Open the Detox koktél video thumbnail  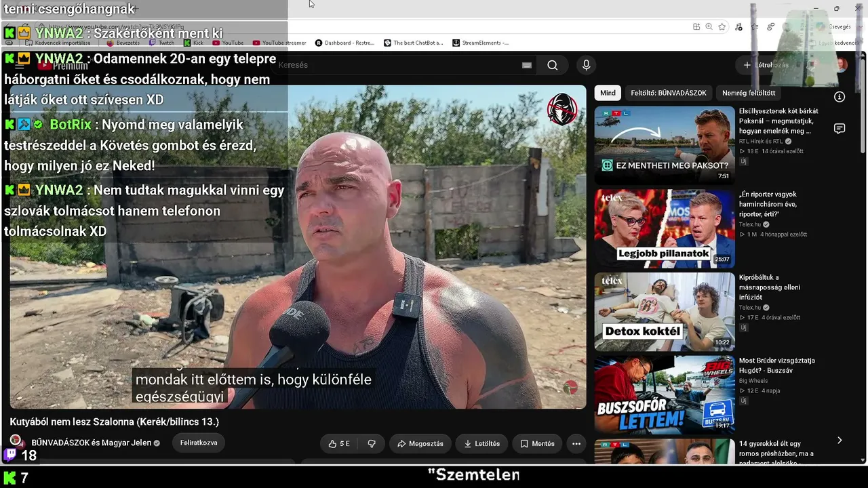pyautogui.click(x=665, y=312)
